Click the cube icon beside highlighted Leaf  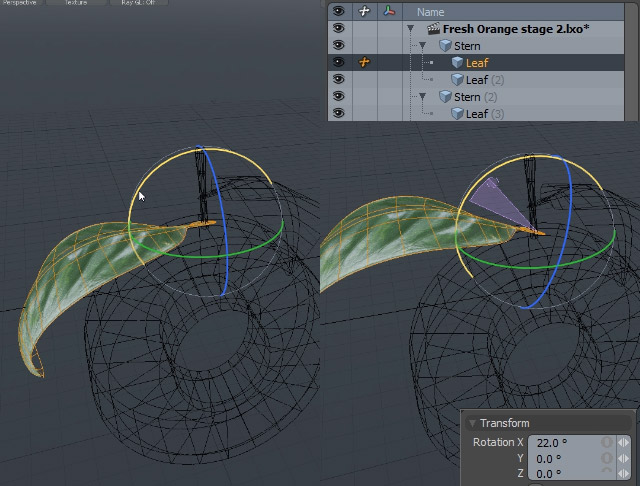click(458, 62)
